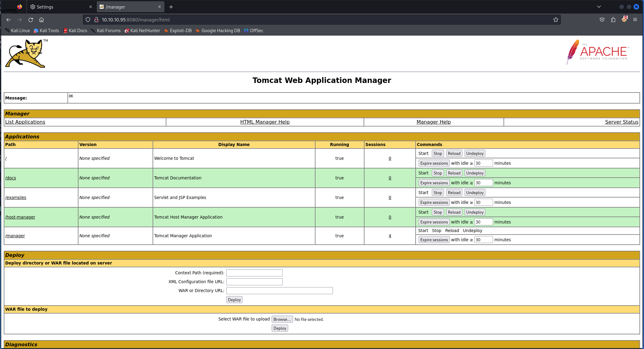Viewport: 644px width, 349px height.
Task: Click the home icon in toolbar
Action: coord(42,20)
